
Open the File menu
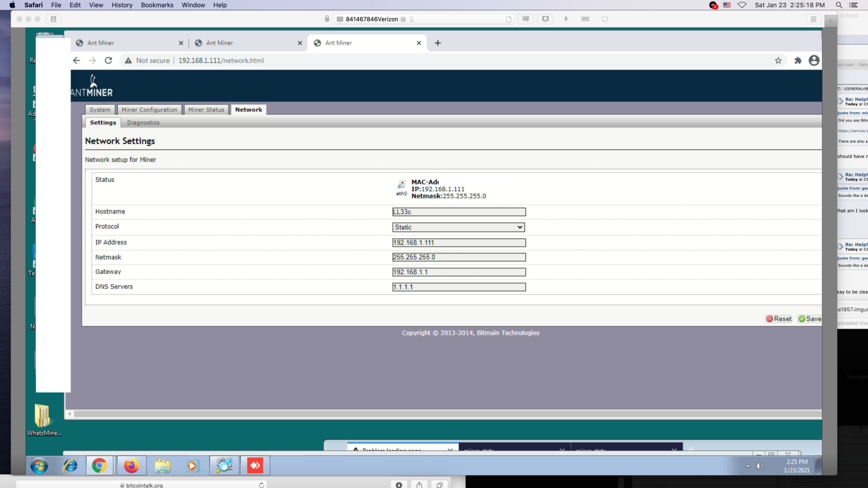(x=56, y=5)
